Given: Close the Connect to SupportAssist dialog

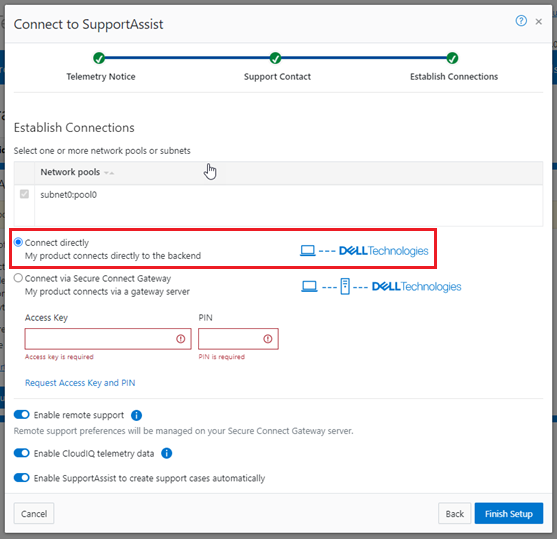Looking at the screenshot, I should (539, 22).
